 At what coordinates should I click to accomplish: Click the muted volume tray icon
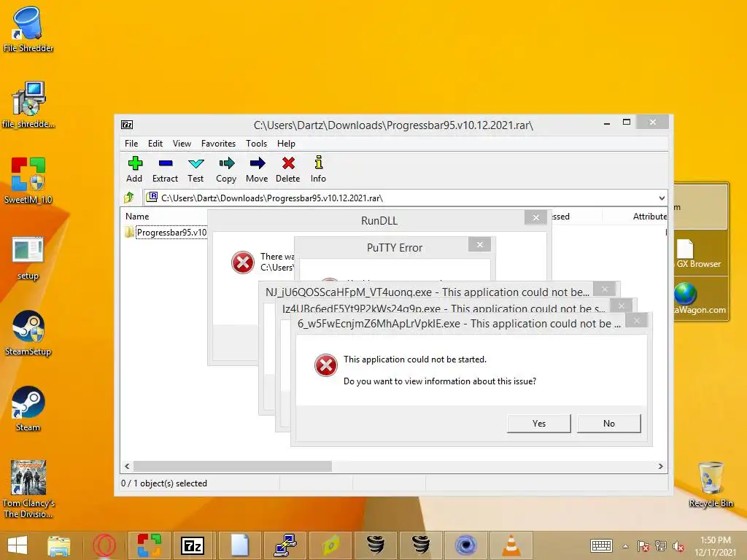point(678,546)
